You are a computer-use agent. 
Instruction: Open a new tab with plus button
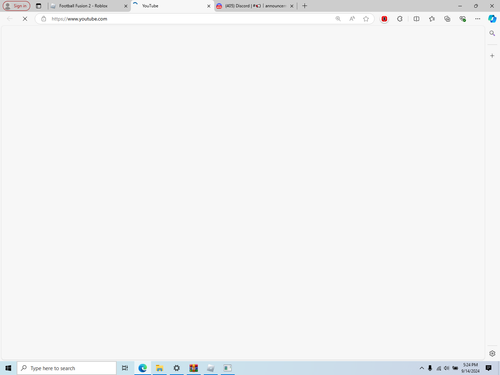(304, 6)
